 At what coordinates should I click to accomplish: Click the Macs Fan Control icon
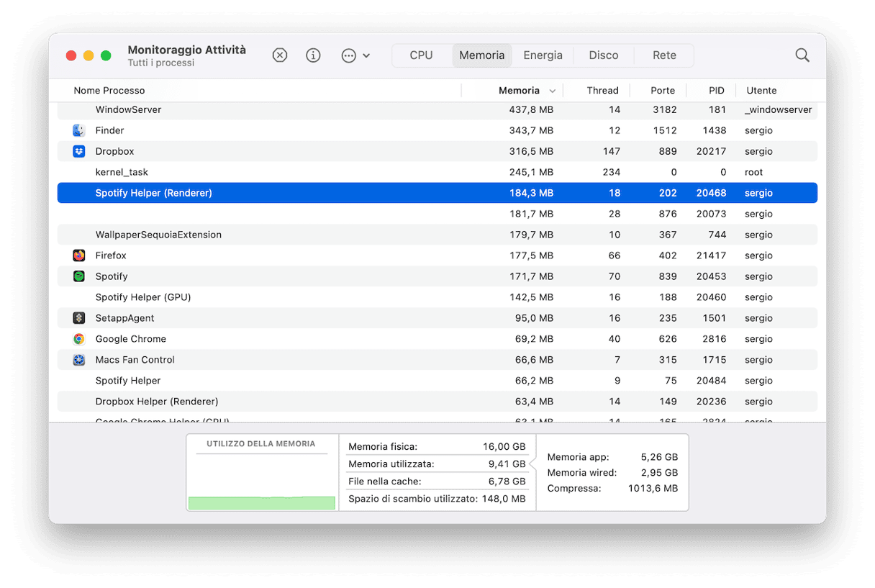click(x=79, y=360)
